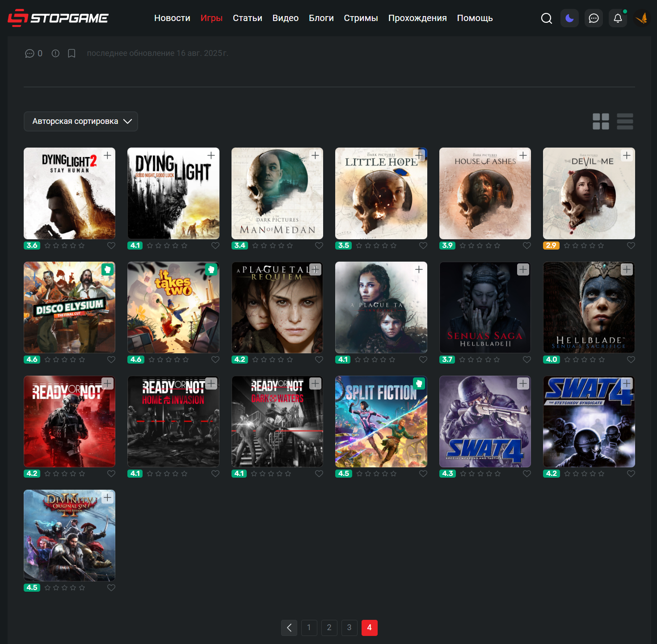Like Disco Elysium with heart

(111, 360)
